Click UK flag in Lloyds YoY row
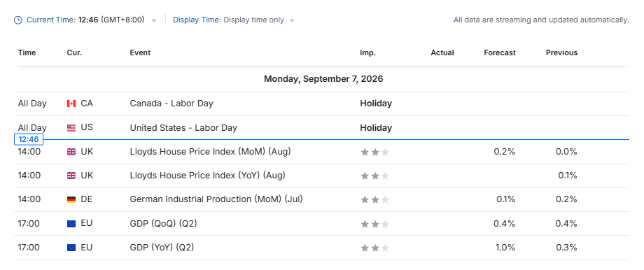Image resolution: width=644 pixels, height=270 pixels. (71, 176)
